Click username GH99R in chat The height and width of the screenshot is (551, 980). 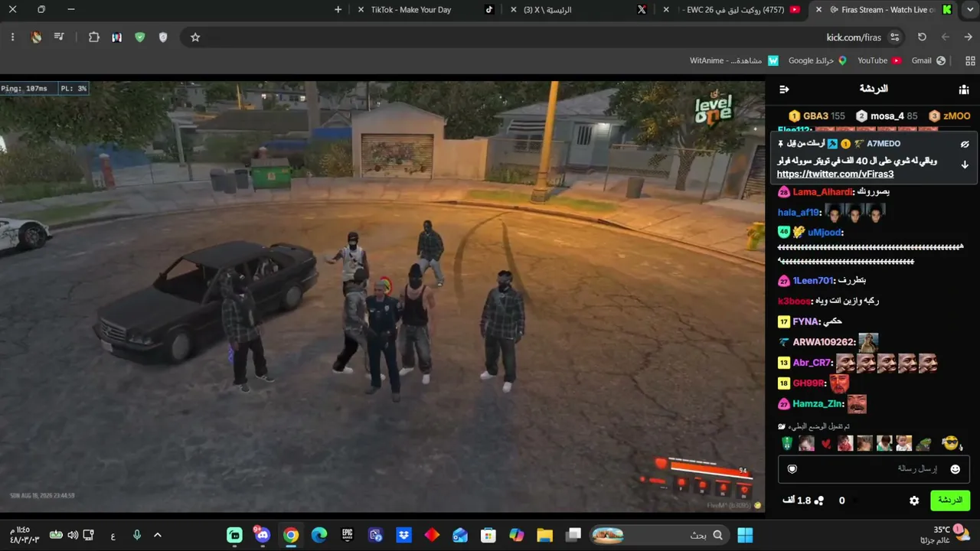point(809,383)
